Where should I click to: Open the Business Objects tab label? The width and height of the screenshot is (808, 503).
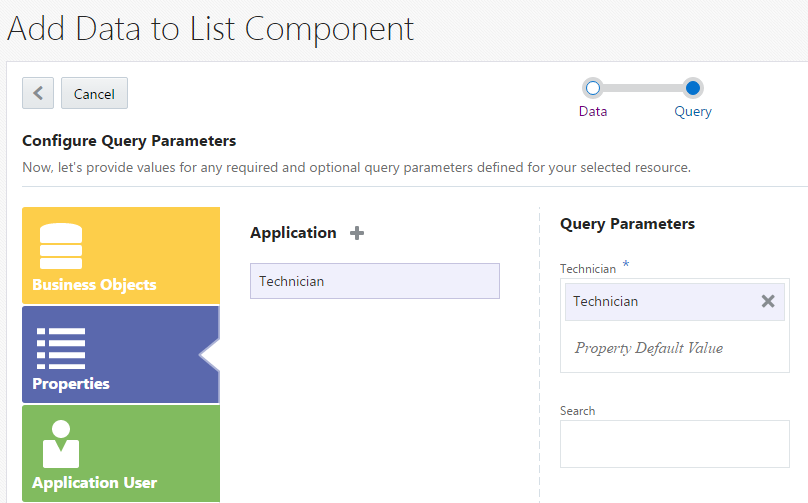coord(94,285)
